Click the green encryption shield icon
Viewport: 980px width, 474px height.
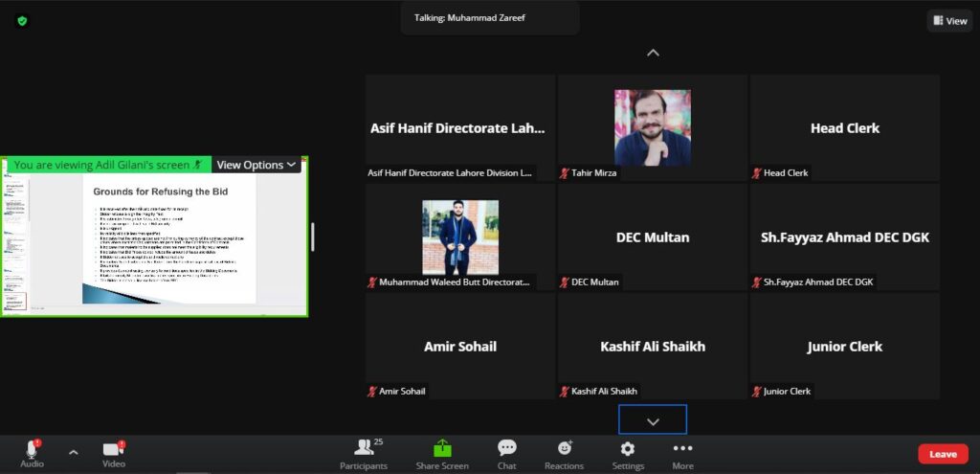[22, 20]
